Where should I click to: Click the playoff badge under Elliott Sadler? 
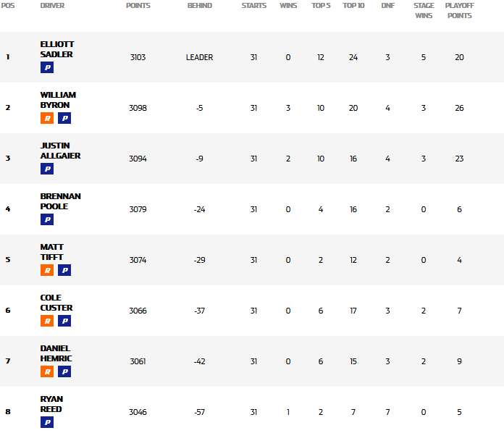[x=47, y=67]
